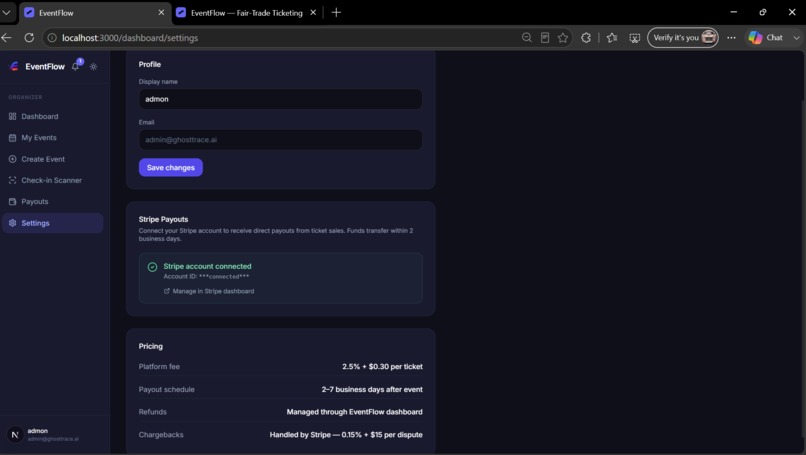
Task: Click the admon user avatar at bottom
Action: tap(15, 434)
